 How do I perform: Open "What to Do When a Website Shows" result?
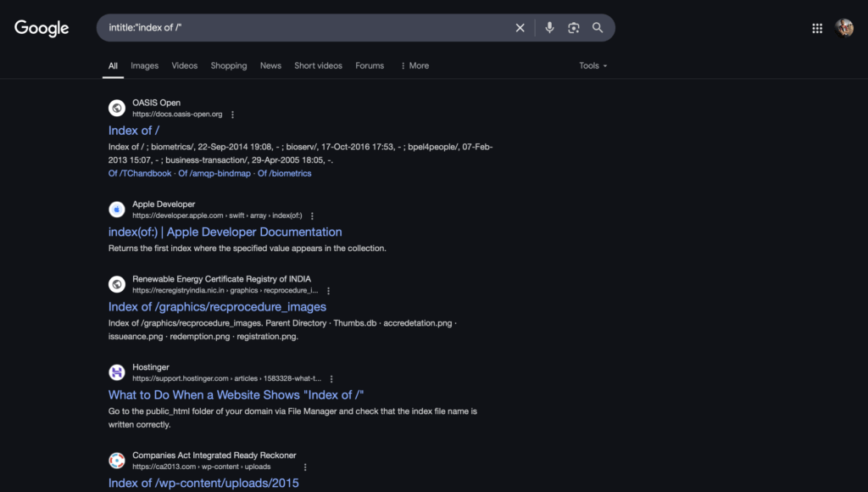click(x=236, y=395)
